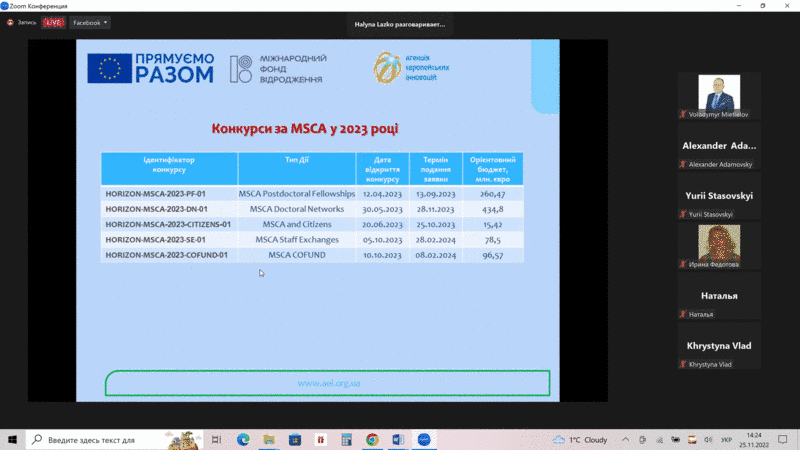Open Task View from the taskbar

216,439
